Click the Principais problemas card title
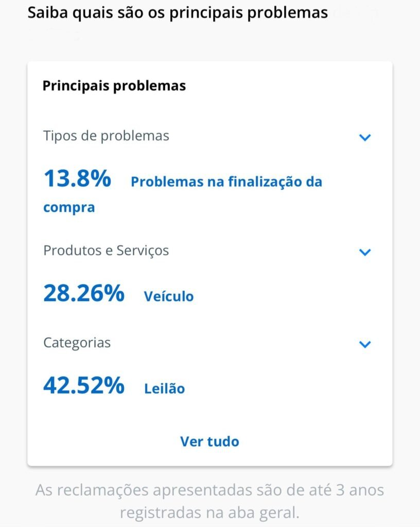 point(114,86)
